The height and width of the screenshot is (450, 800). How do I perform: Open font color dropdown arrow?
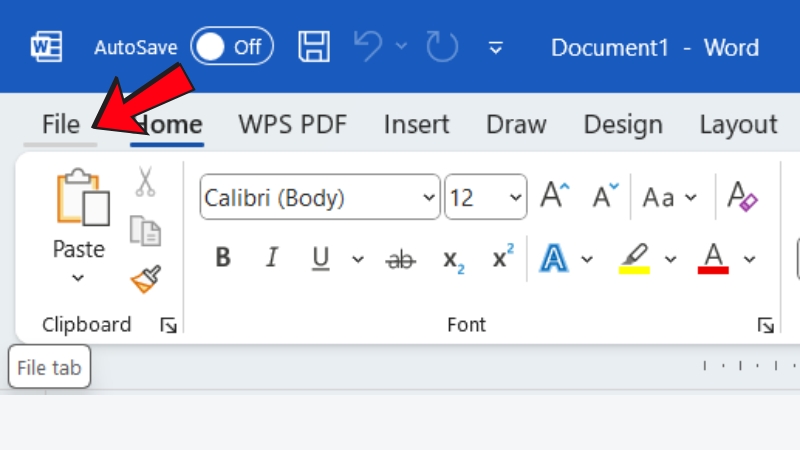tap(749, 259)
